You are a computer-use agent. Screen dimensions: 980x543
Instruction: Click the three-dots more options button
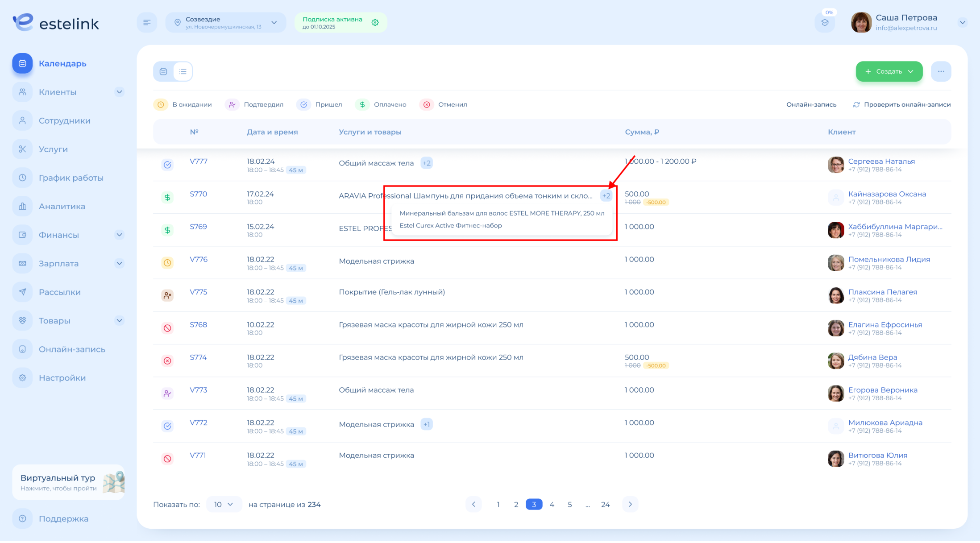click(x=941, y=71)
